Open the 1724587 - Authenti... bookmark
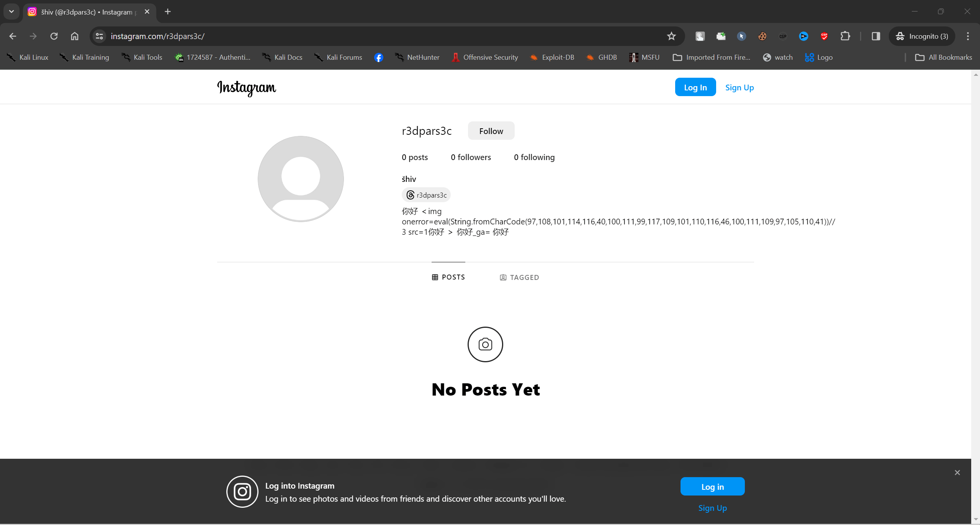The width and height of the screenshot is (980, 525). coord(213,57)
